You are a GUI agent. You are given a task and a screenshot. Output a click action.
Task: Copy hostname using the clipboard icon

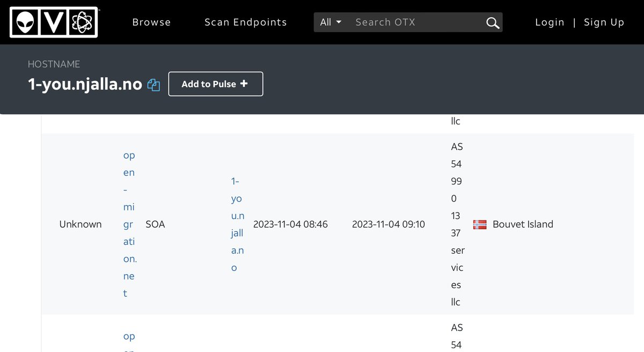click(x=154, y=85)
